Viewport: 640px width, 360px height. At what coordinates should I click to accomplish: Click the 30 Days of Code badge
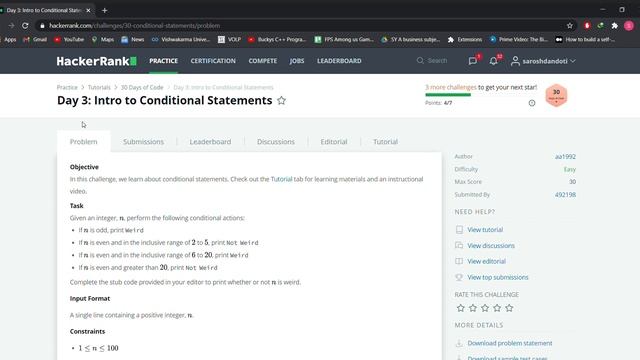click(x=556, y=96)
